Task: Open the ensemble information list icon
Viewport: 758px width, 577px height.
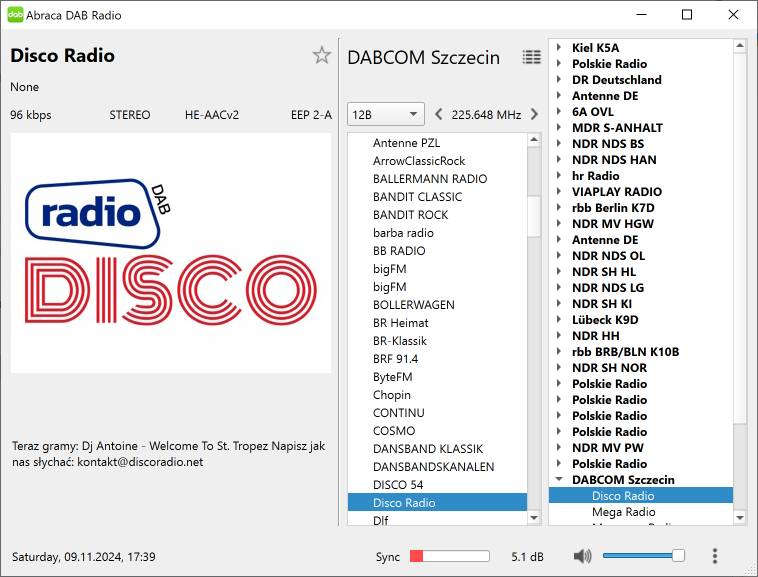Action: click(531, 57)
